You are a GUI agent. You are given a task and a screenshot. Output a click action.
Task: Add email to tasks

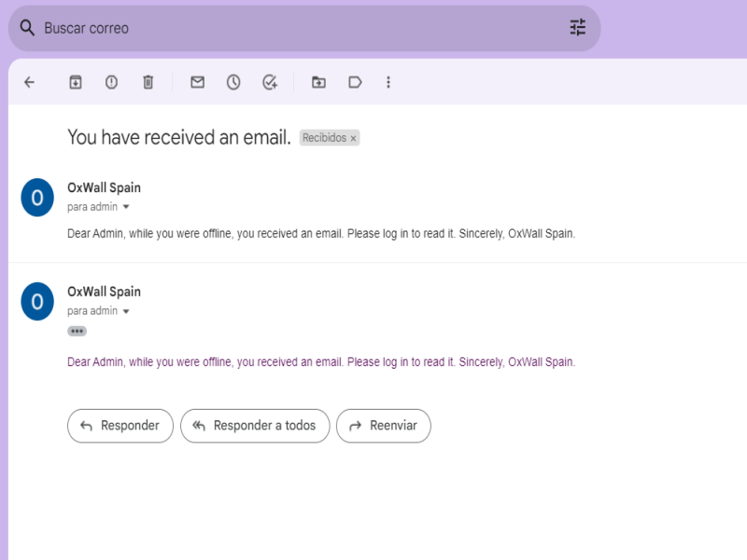(270, 82)
